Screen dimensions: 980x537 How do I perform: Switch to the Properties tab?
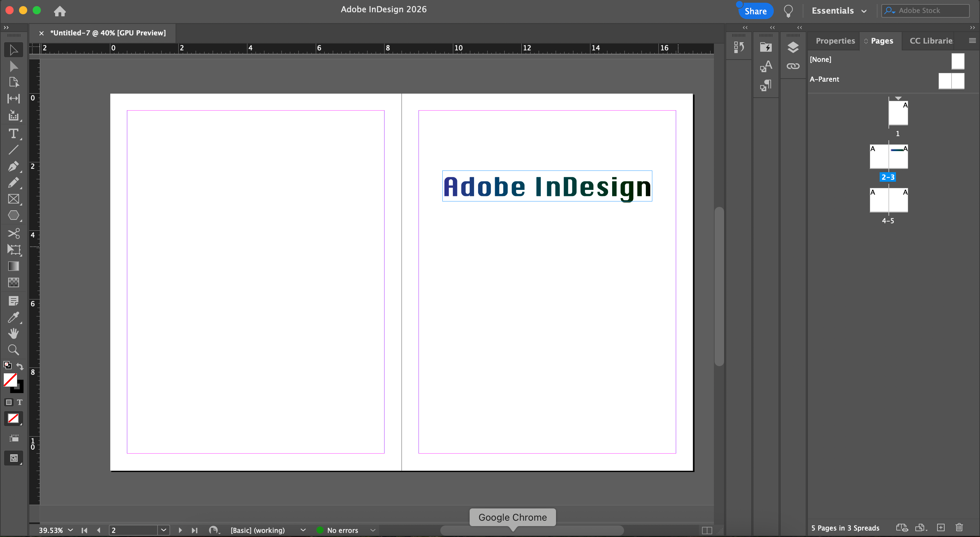click(835, 41)
